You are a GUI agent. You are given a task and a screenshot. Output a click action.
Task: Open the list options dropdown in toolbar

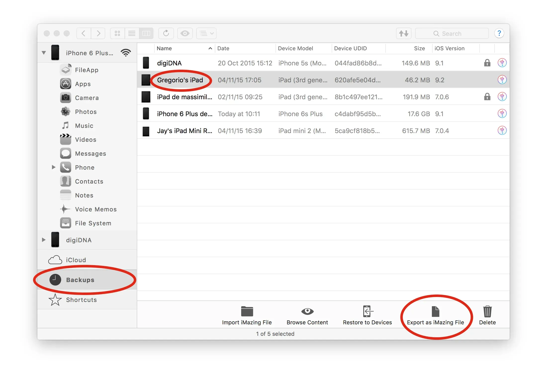pyautogui.click(x=206, y=33)
